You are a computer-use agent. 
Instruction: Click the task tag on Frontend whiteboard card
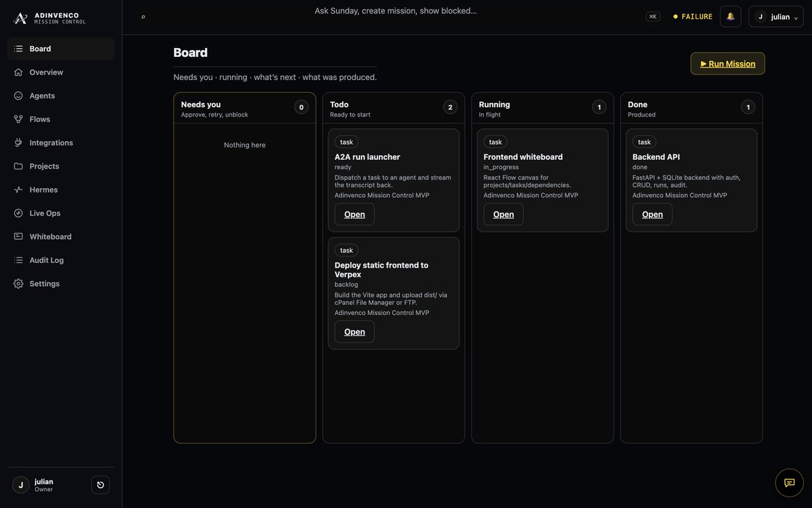495,142
